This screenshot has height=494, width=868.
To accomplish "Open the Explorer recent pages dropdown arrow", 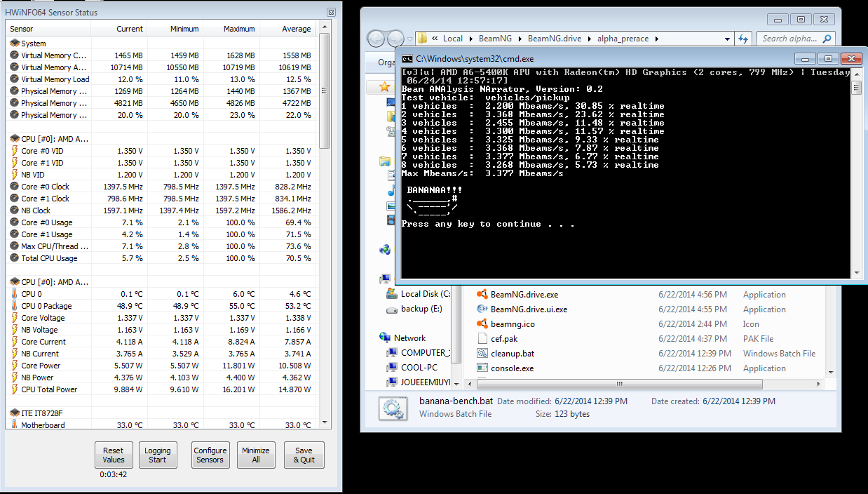I will click(x=409, y=39).
